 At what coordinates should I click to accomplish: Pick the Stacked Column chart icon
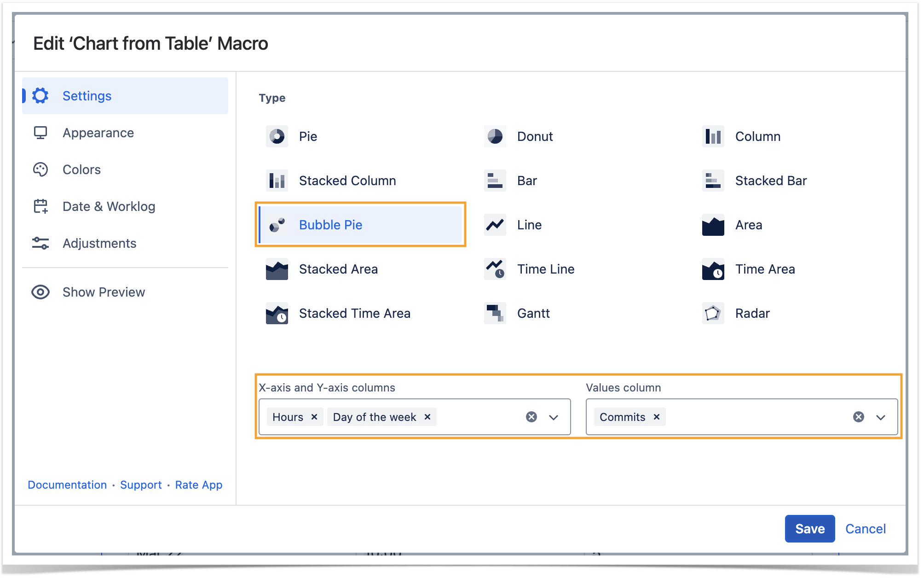277,181
